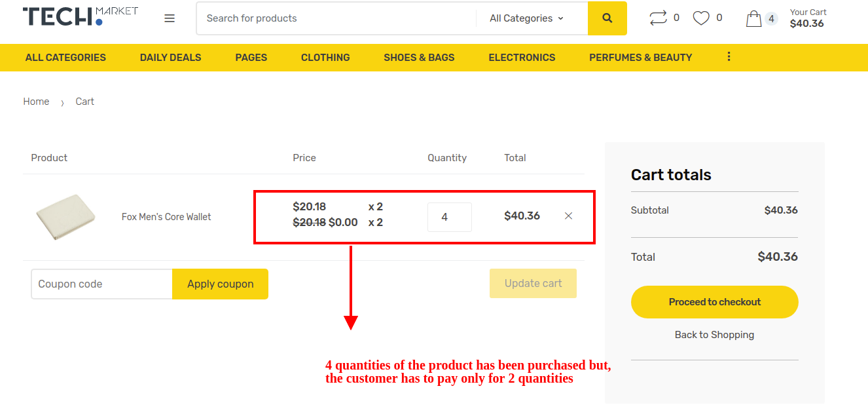The image size is (868, 420).
Task: Select the Electronics menu item
Action: pos(522,58)
